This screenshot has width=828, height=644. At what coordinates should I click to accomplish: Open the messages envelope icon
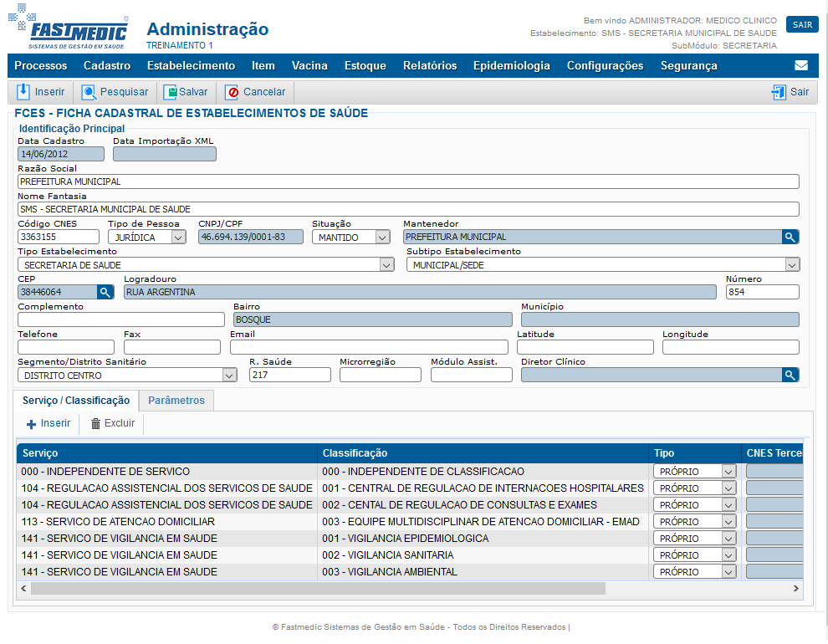click(x=801, y=65)
